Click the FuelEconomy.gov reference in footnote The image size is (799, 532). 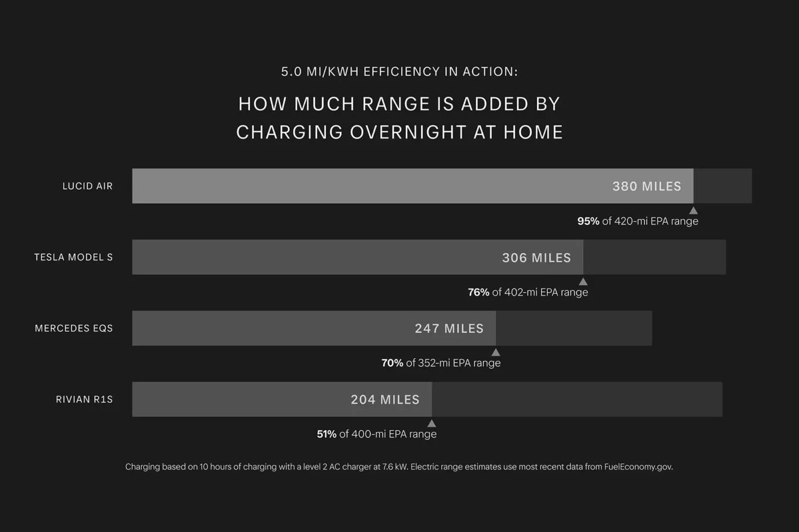pyautogui.click(x=638, y=467)
